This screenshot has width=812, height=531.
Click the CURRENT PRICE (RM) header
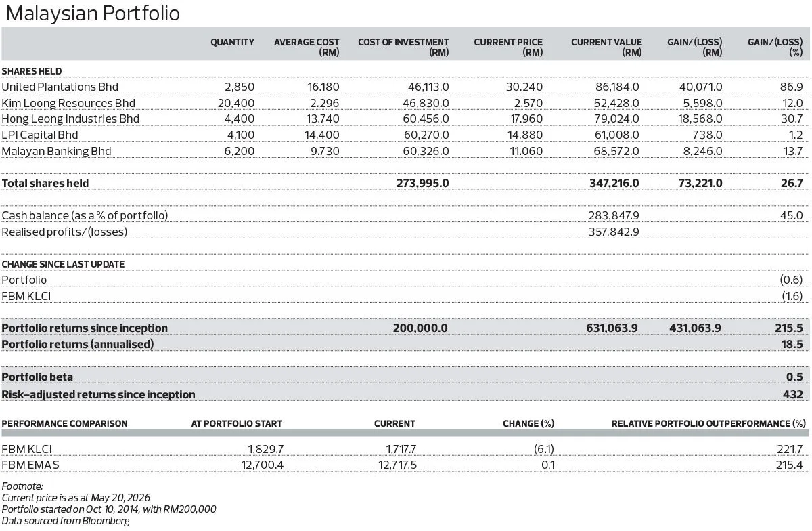click(508, 47)
